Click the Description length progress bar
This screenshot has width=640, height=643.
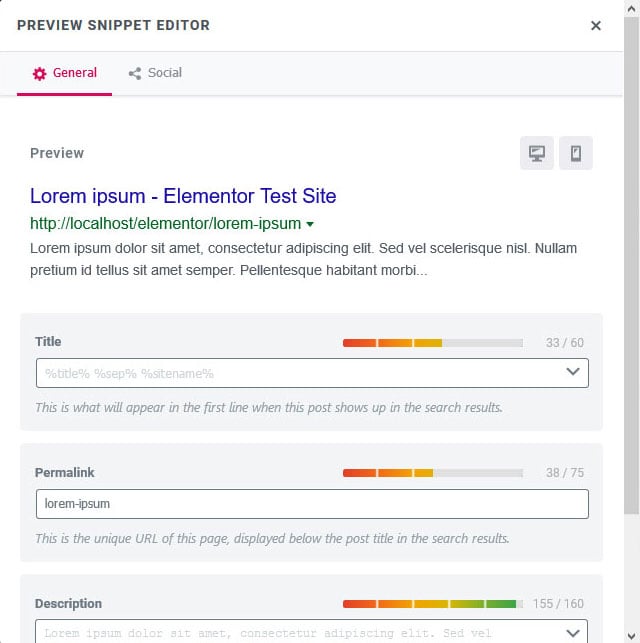(432, 604)
